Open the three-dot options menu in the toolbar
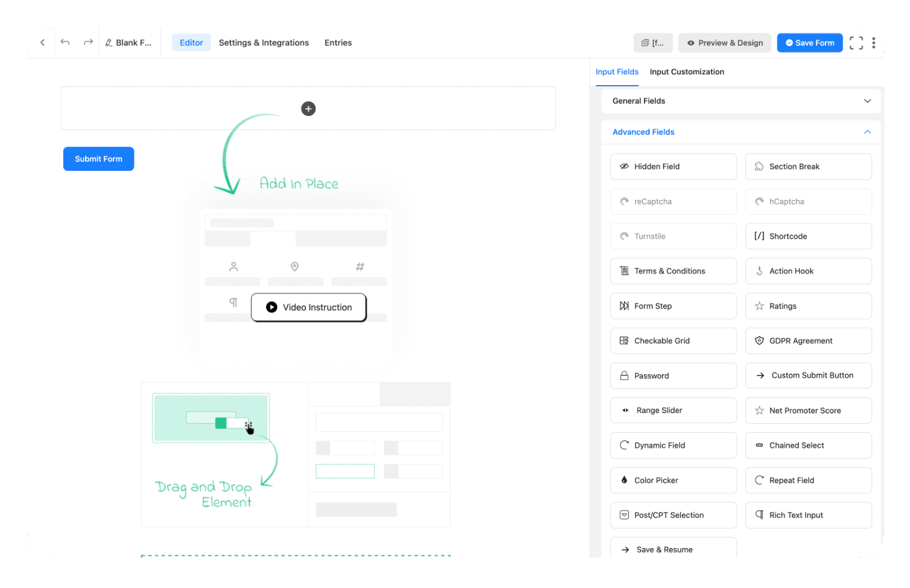The width and height of the screenshot is (910, 588). tap(874, 42)
